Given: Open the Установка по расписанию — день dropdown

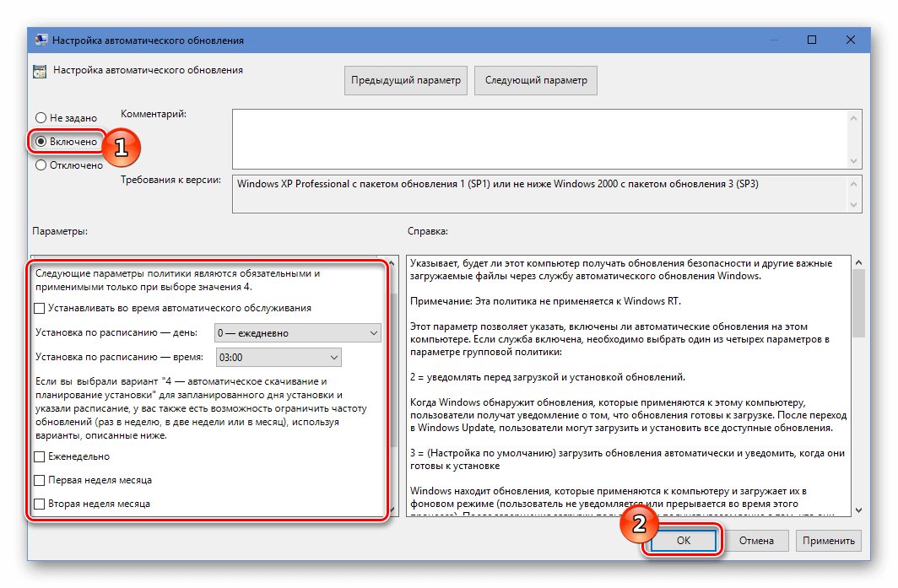Looking at the screenshot, I should click(298, 333).
